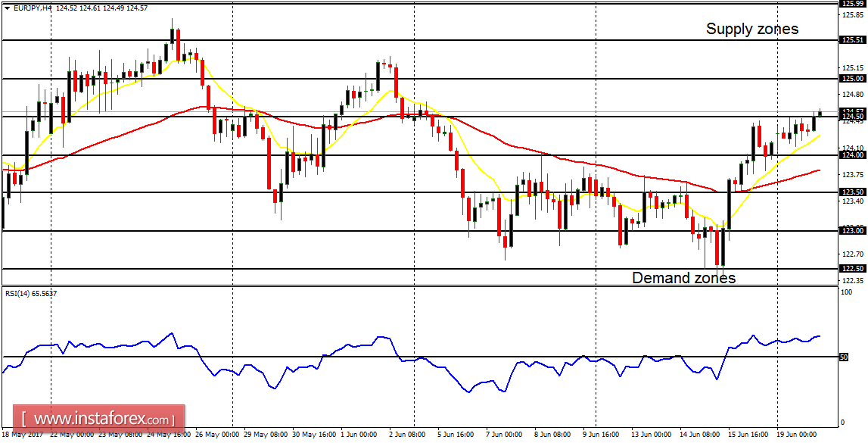Click the 125.15 price scale value

853,68
